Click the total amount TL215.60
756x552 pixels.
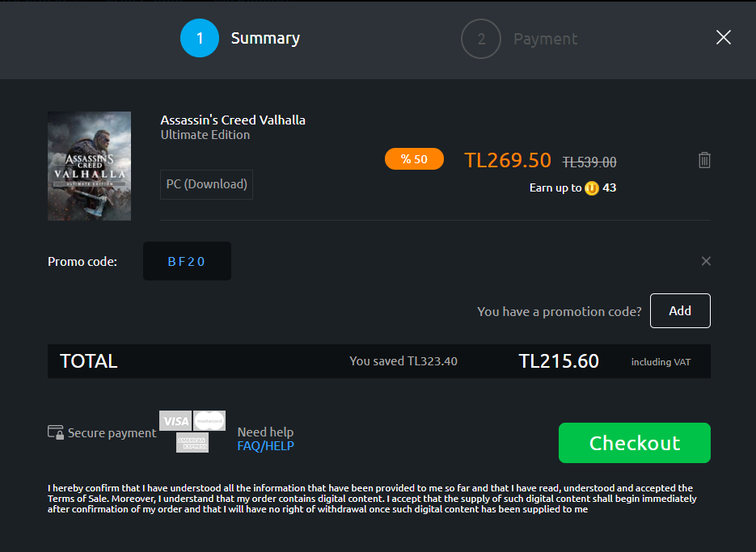559,361
